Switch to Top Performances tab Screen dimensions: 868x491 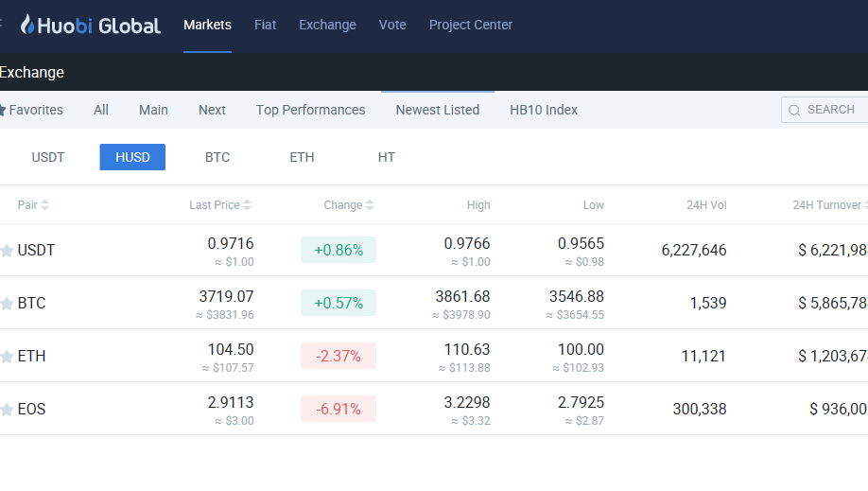tap(310, 110)
